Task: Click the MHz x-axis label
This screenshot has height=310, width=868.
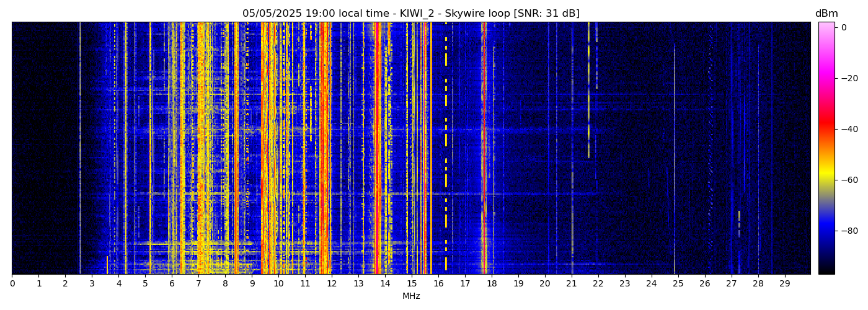Action: [x=411, y=296]
